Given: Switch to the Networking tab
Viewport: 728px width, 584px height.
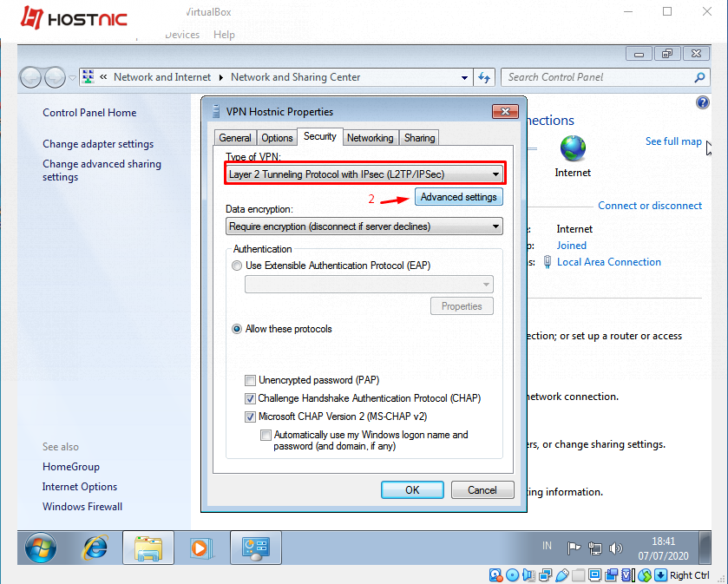Looking at the screenshot, I should pos(371,137).
